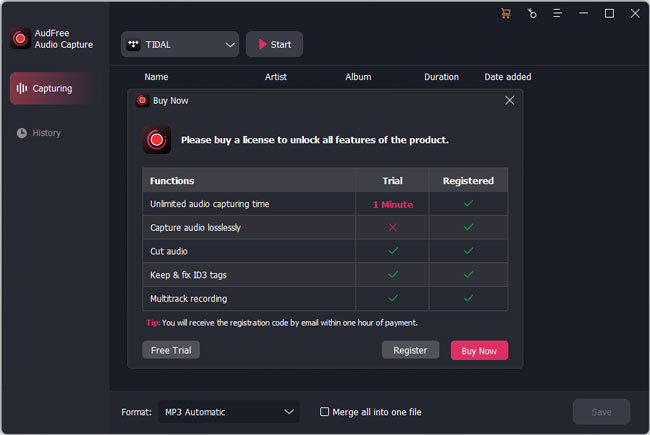
Task: Click 'Keep & fix ID3 tags' row text
Action: coord(188,275)
